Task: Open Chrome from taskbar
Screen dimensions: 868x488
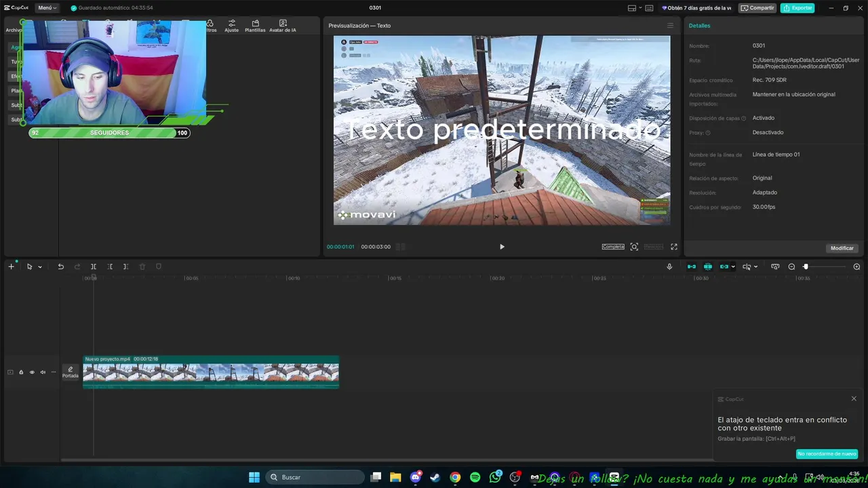Action: click(455, 477)
